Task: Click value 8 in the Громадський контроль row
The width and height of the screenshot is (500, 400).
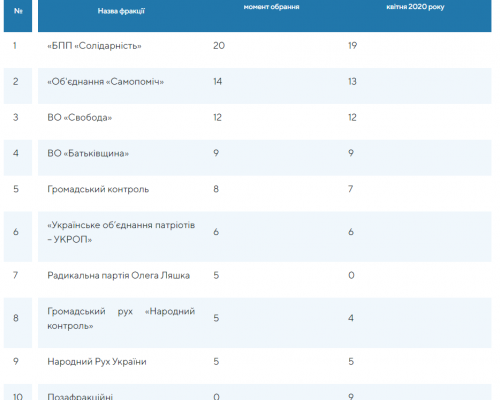Action: (x=216, y=189)
